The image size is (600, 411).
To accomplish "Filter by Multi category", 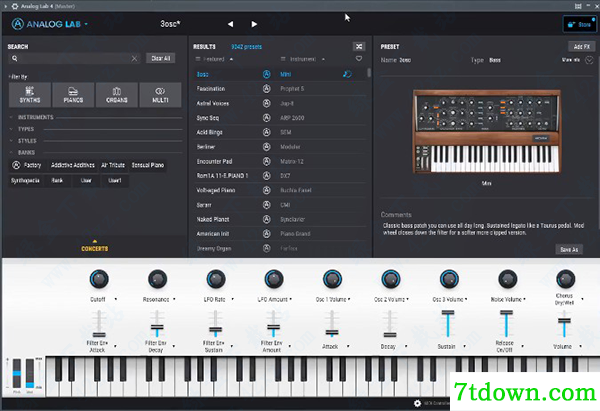I will point(160,95).
